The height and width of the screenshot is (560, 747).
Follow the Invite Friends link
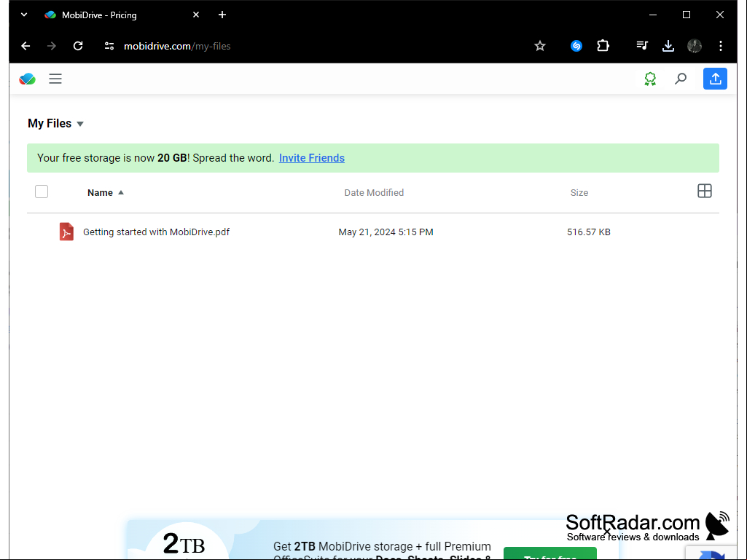(312, 158)
